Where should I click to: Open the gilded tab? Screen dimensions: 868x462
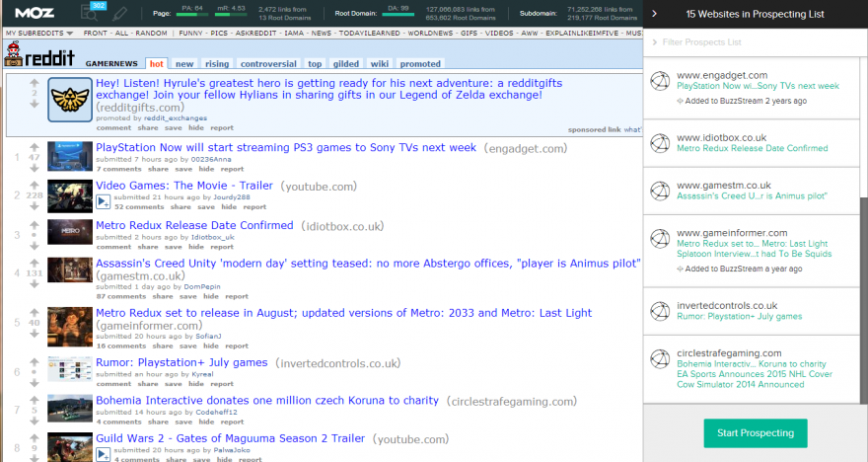coord(346,64)
